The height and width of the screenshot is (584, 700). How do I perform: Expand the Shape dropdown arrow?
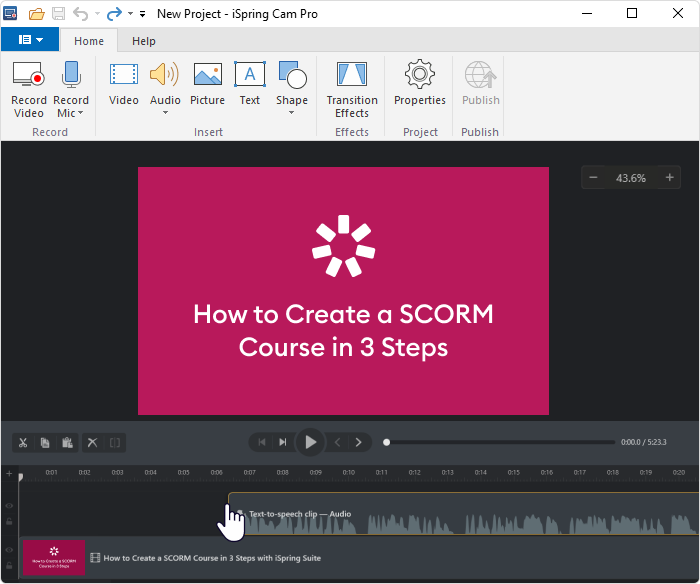292,113
